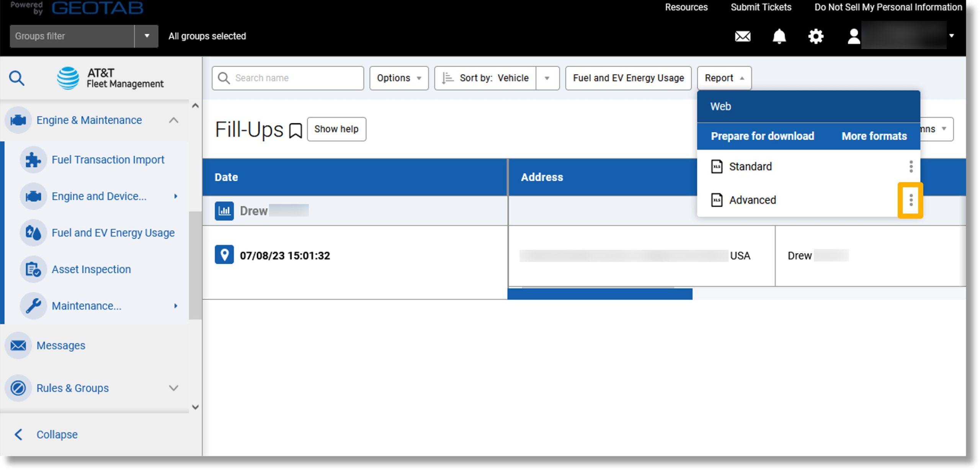Click the Engine and Device icon
The height and width of the screenshot is (470, 980).
(33, 196)
